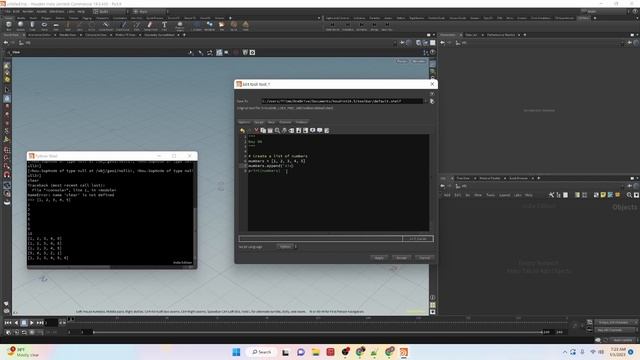Image resolution: width=640 pixels, height=360 pixels.
Task: Open the Auto Update dropdown
Action: point(622,340)
